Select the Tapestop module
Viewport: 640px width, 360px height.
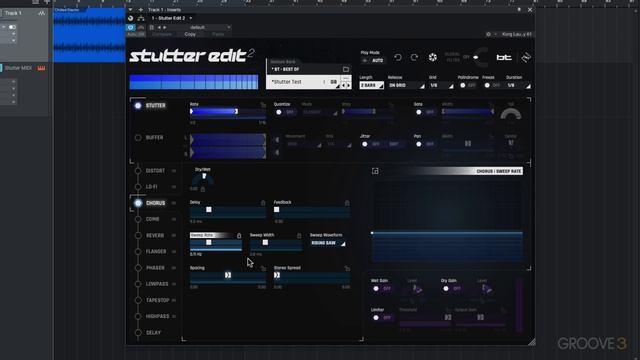(157, 300)
